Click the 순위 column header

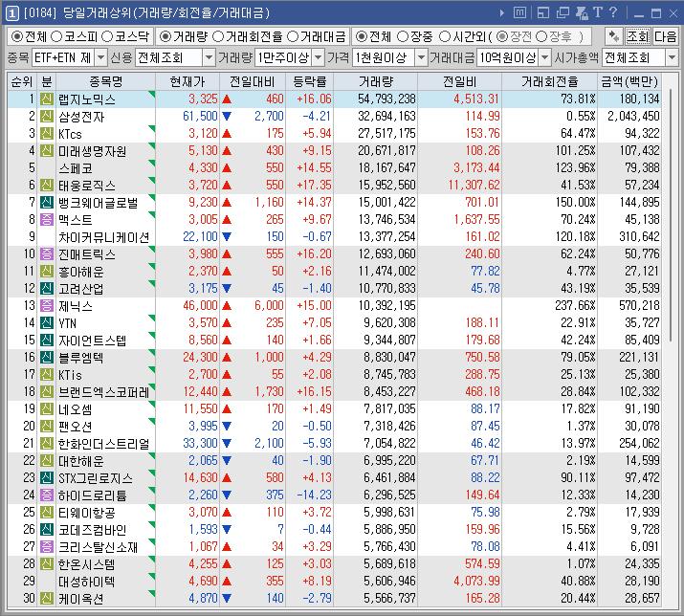point(22,81)
